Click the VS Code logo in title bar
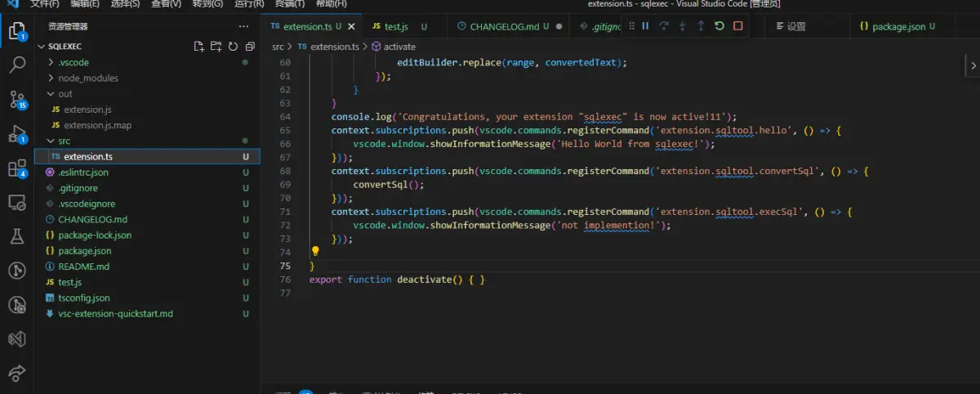Screen dimensions: 980x394 12,4
